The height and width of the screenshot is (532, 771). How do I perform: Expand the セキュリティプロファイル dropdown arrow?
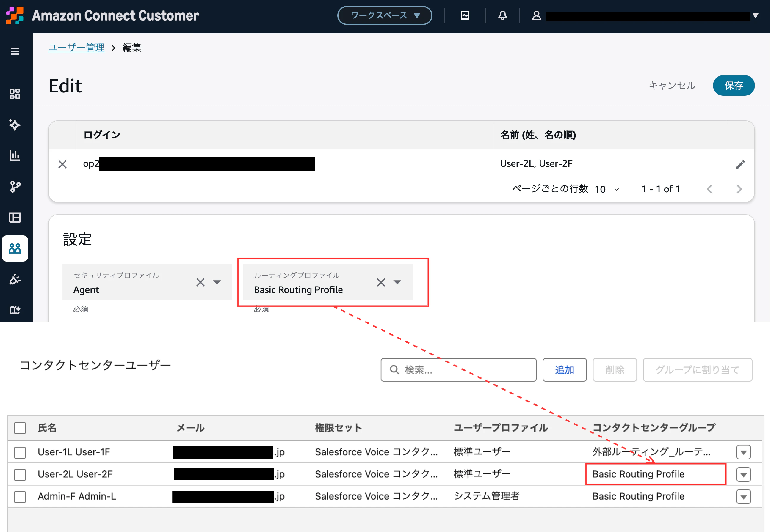pyautogui.click(x=217, y=282)
